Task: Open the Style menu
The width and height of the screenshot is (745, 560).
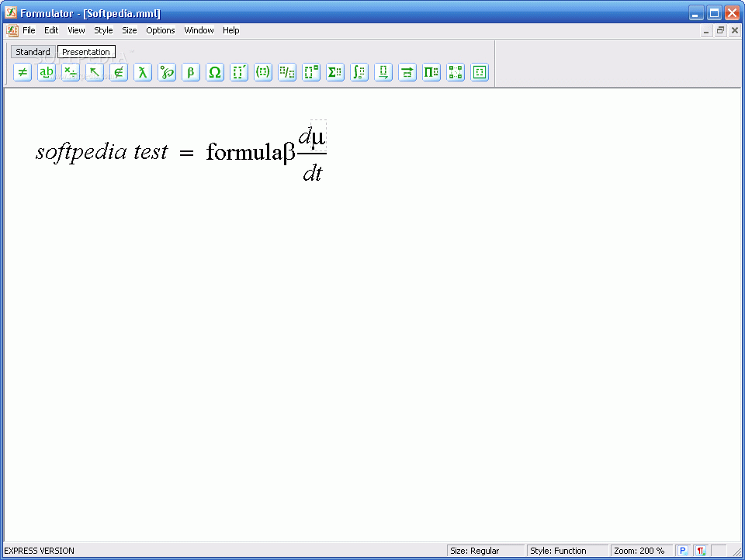Action: tap(103, 30)
